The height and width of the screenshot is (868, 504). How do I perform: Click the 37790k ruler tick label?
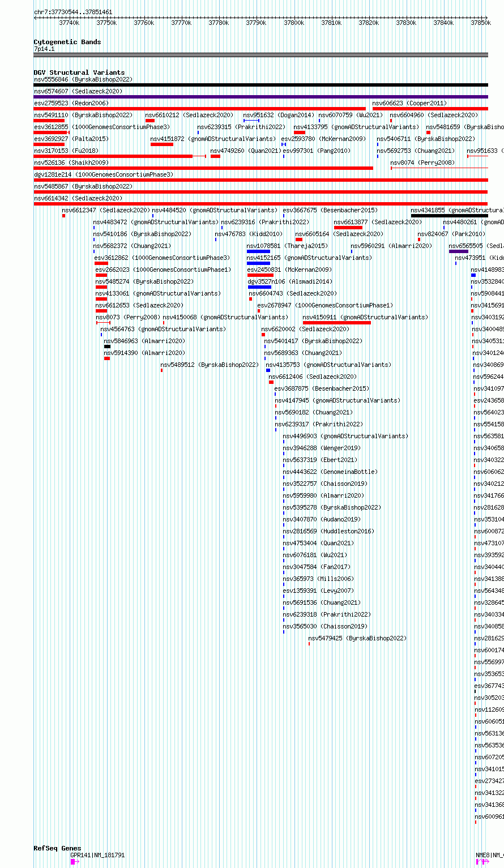256,23
